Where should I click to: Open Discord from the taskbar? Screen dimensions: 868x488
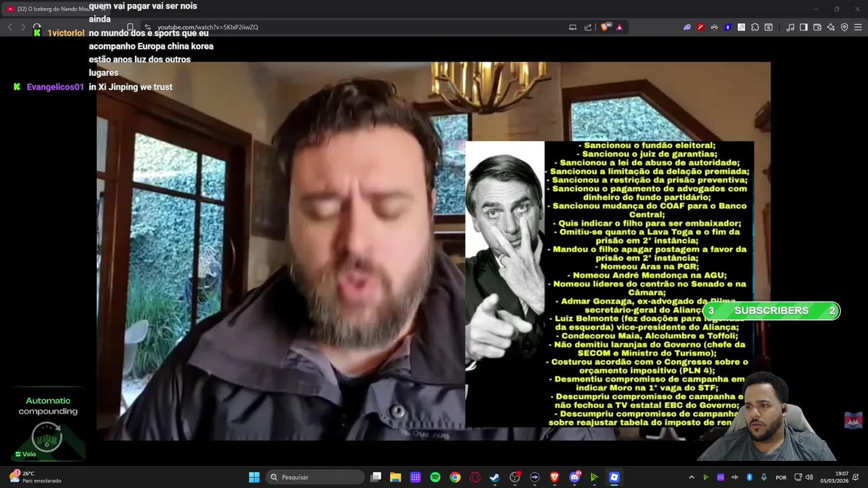(x=574, y=477)
